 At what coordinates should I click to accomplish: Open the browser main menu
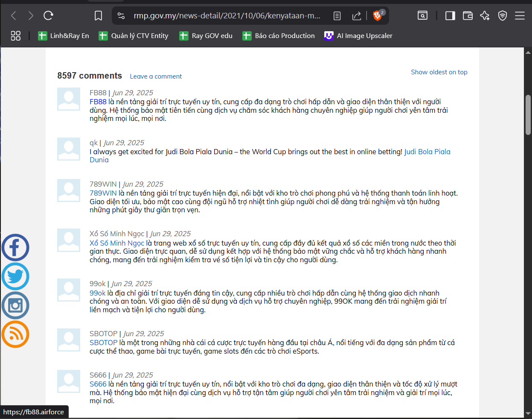pos(520,16)
